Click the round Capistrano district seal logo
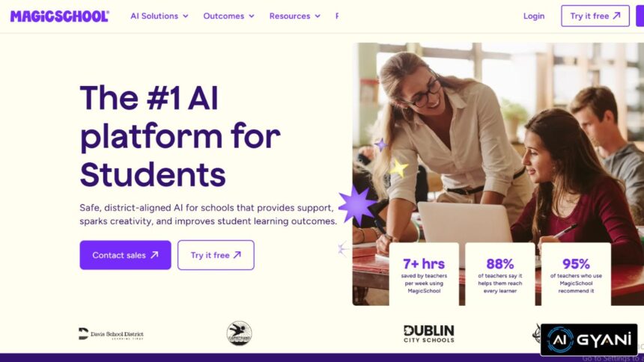 click(x=240, y=334)
